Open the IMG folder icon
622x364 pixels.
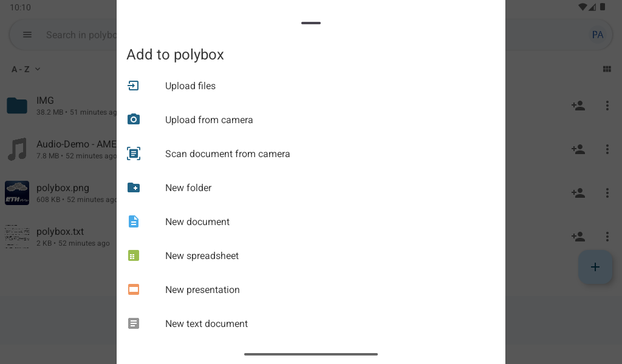point(16,106)
